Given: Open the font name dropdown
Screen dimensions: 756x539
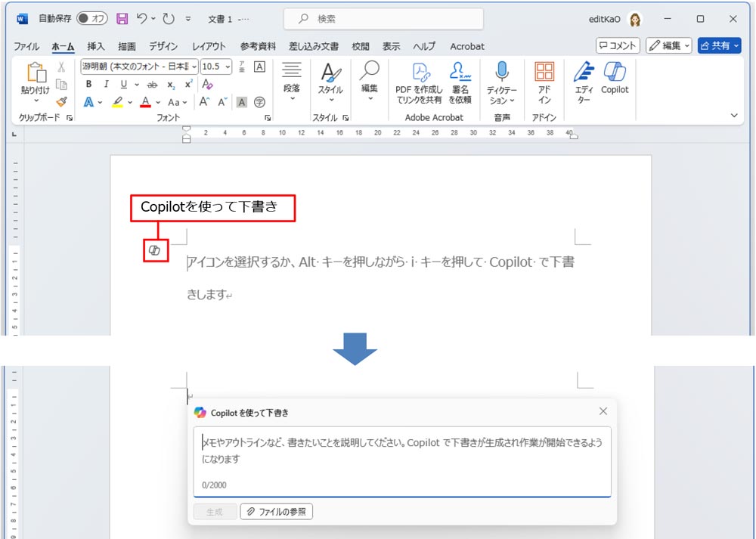Looking at the screenshot, I should [194, 67].
